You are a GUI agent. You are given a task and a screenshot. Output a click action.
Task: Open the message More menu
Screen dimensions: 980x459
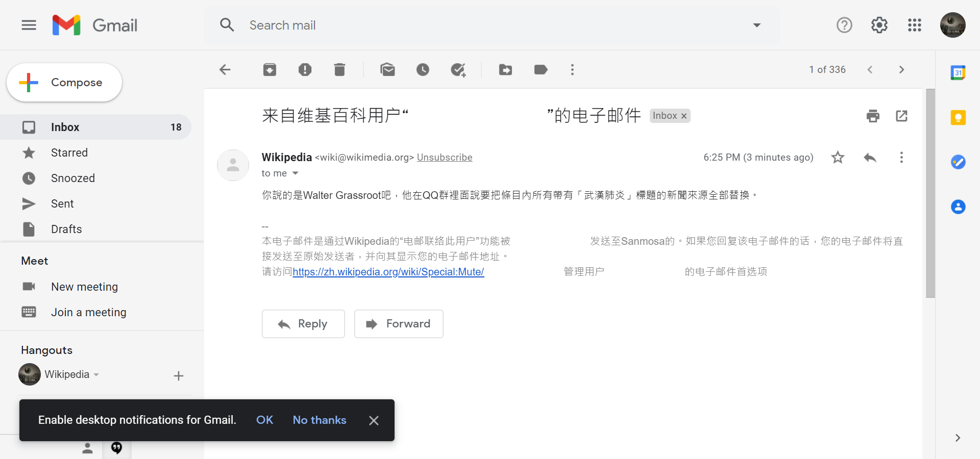pyautogui.click(x=901, y=157)
